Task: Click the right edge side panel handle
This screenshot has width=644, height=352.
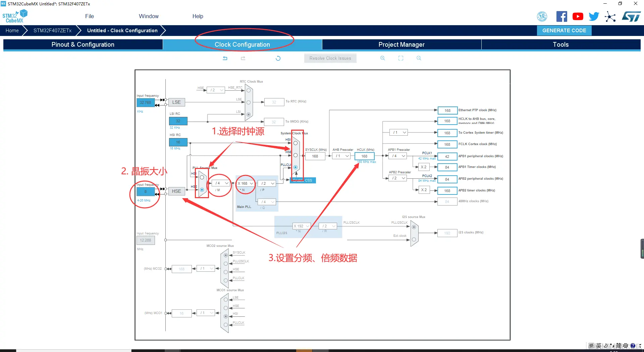Action: 642,249
